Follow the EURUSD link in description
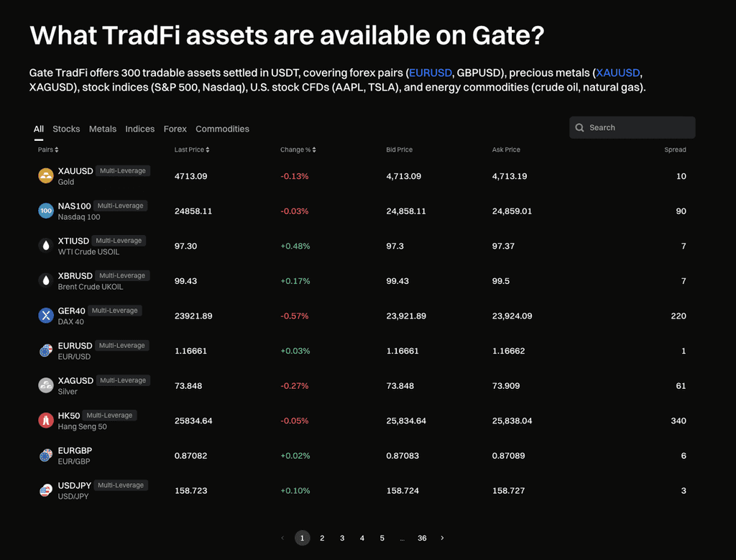The height and width of the screenshot is (560, 736). click(x=430, y=73)
